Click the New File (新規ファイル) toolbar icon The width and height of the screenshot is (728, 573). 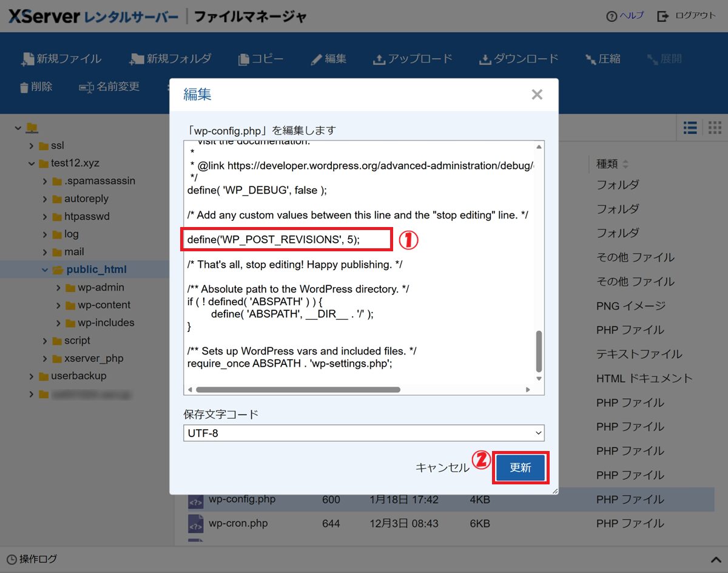click(x=28, y=59)
